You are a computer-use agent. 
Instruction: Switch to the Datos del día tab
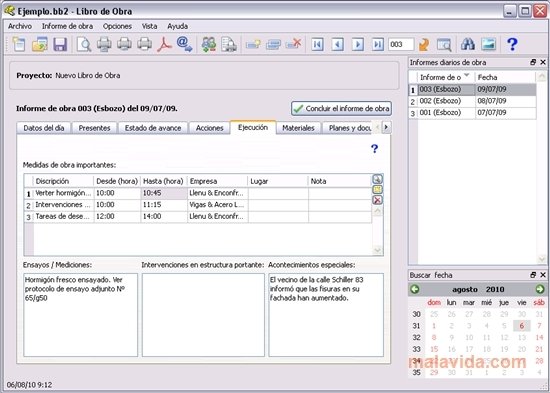pyautogui.click(x=44, y=128)
